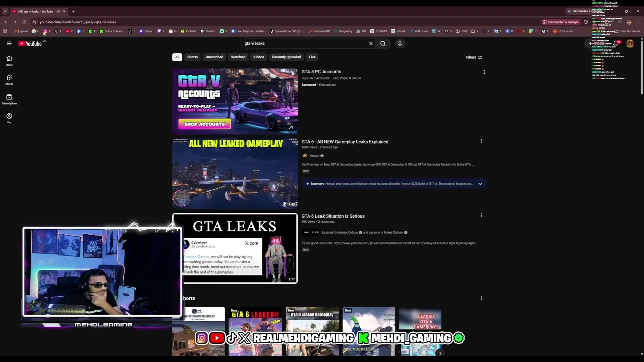Select the Watched filter chip
Screen dimensions: 644x362
click(238, 57)
